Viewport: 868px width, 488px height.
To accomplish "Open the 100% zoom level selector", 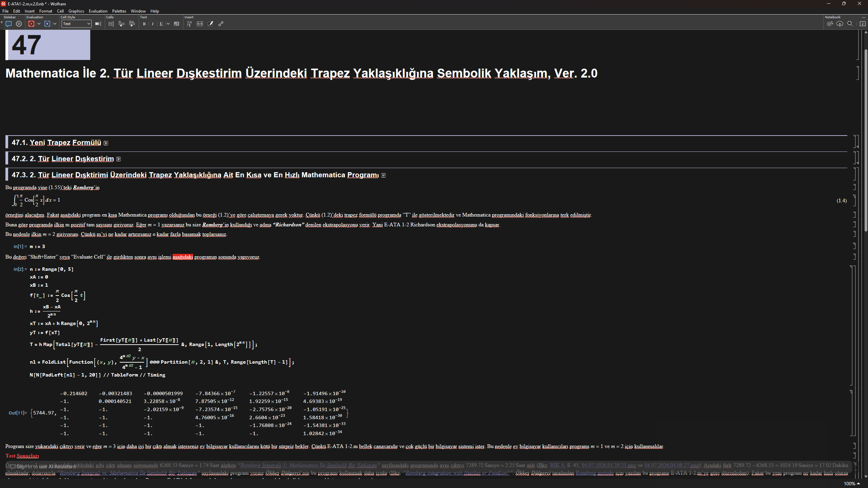I will (852, 484).
